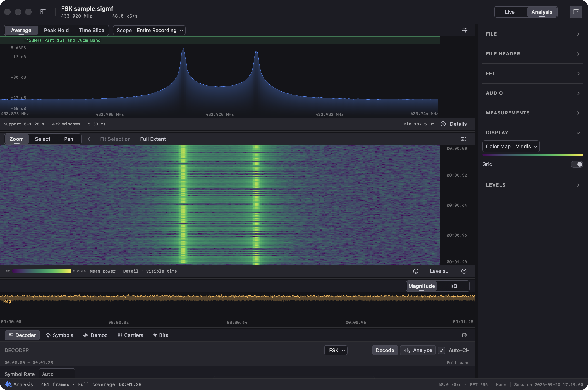Click the info icon beside Levels

(416, 271)
